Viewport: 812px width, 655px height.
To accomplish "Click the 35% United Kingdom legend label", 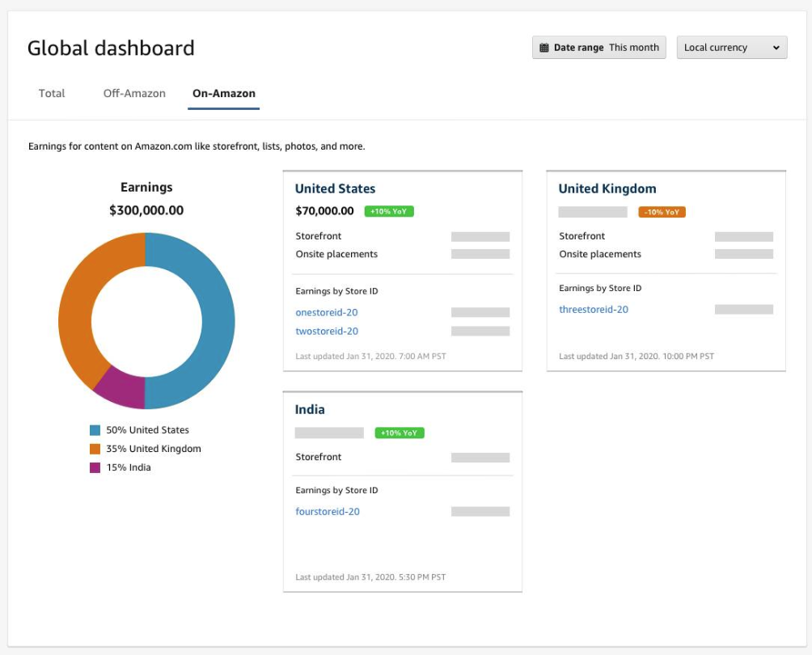I will 154,449.
